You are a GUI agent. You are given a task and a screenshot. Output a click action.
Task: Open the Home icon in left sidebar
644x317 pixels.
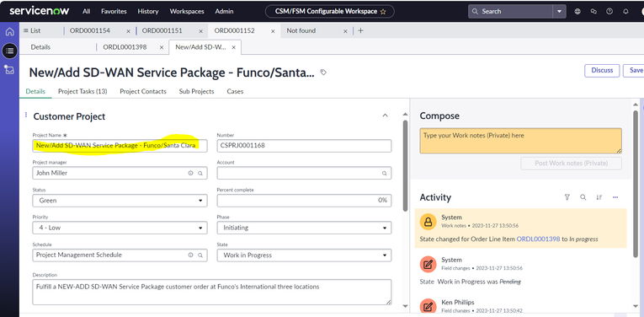coord(9,32)
